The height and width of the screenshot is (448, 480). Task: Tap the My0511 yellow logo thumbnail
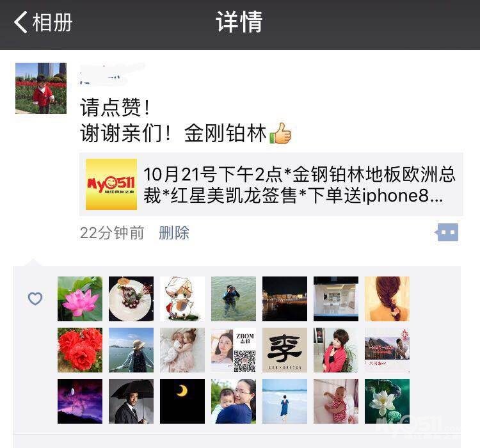(x=111, y=184)
